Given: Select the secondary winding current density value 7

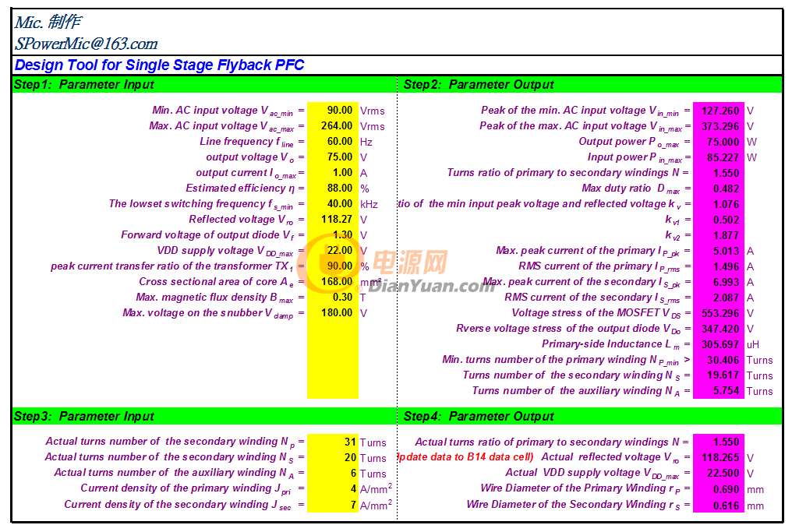Looking at the screenshot, I should pyautogui.click(x=332, y=505).
